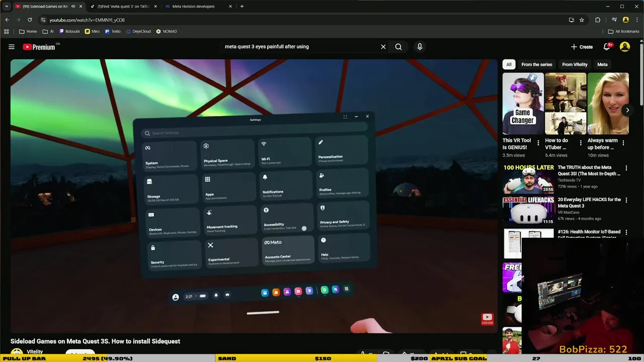Select the All filter chip
The image size is (644, 362).
point(509,64)
